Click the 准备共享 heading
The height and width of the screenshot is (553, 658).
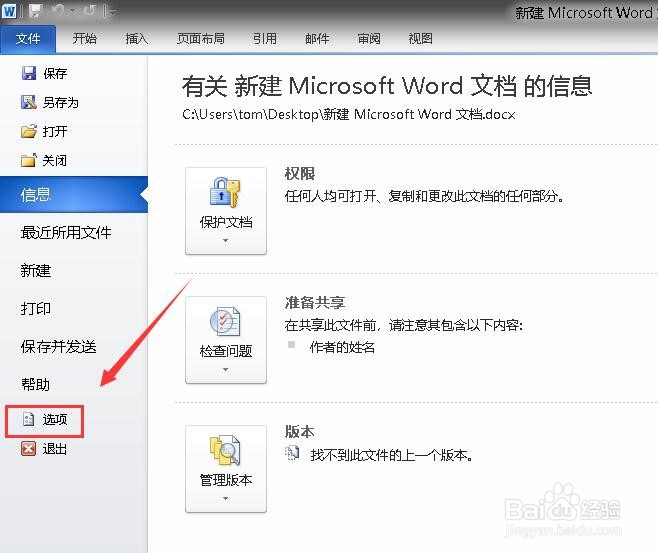[315, 303]
